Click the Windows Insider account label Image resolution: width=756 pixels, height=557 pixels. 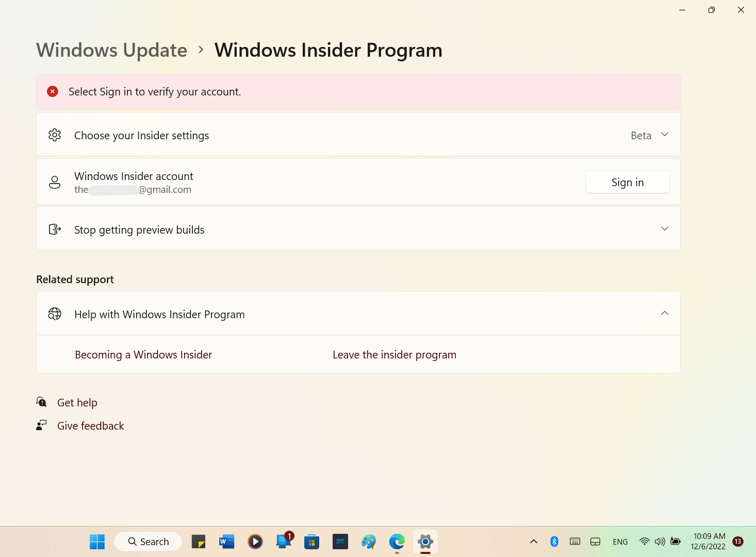click(134, 176)
